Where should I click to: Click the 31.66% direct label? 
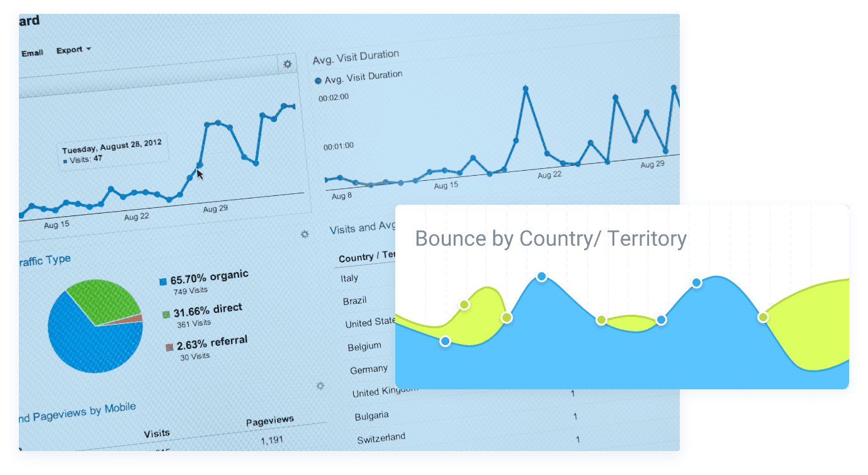208,311
